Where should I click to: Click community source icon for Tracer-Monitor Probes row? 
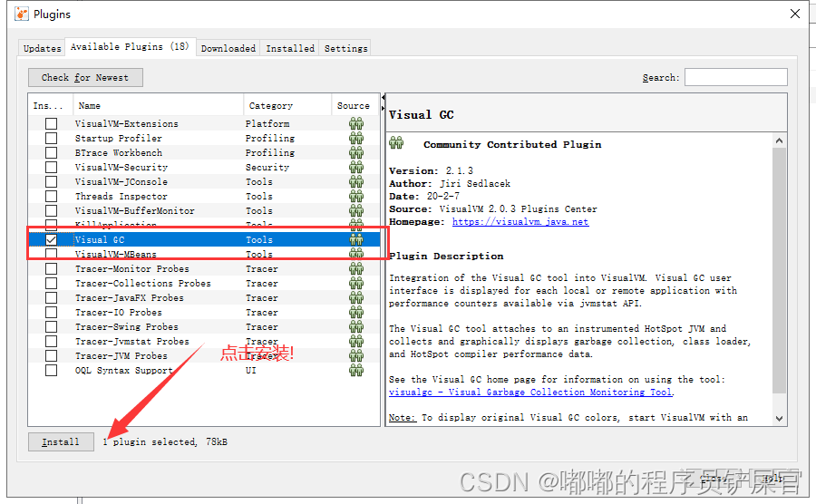356,269
